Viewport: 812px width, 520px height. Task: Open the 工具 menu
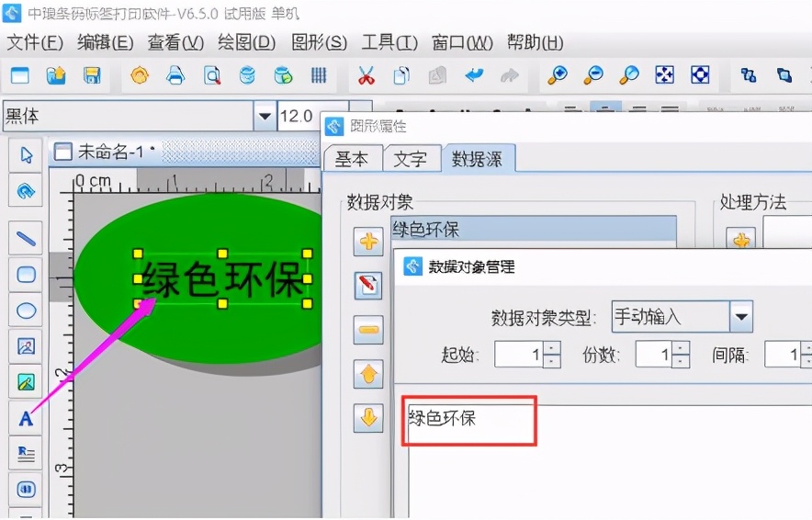pyautogui.click(x=389, y=42)
